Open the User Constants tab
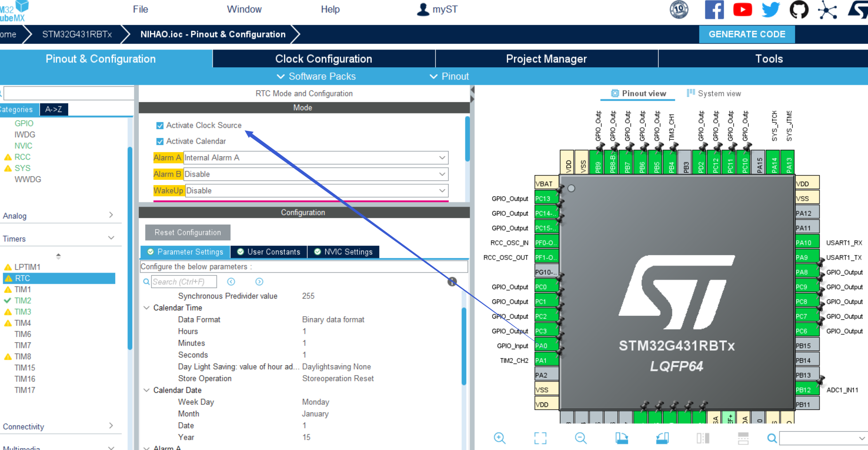 click(269, 252)
